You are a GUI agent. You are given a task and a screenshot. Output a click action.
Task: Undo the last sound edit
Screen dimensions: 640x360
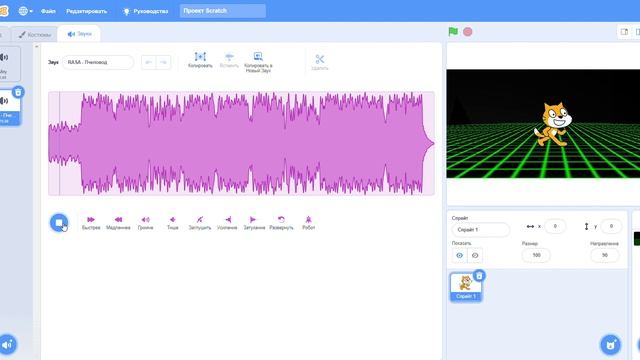[x=149, y=62]
